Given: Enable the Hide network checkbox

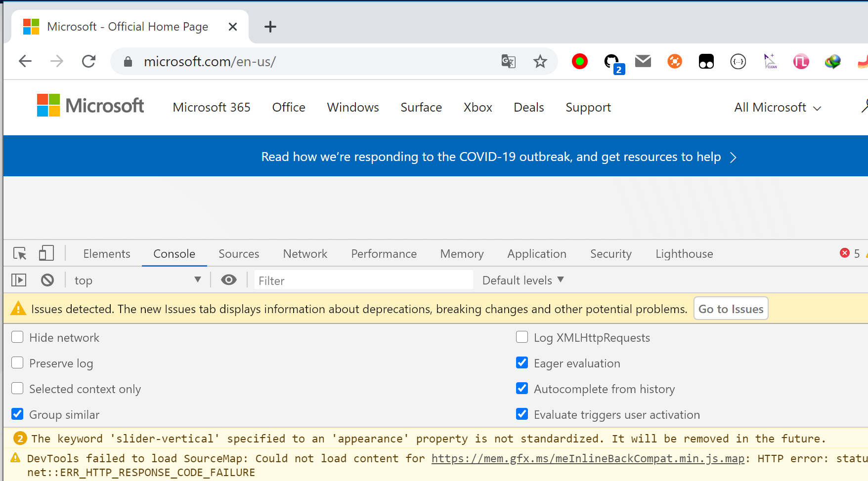Looking at the screenshot, I should pyautogui.click(x=18, y=337).
